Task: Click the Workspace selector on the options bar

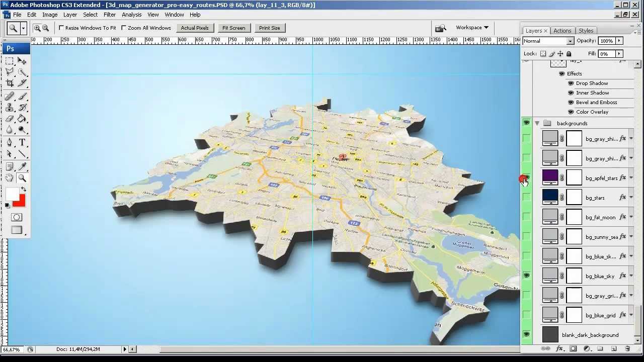Action: click(x=470, y=28)
